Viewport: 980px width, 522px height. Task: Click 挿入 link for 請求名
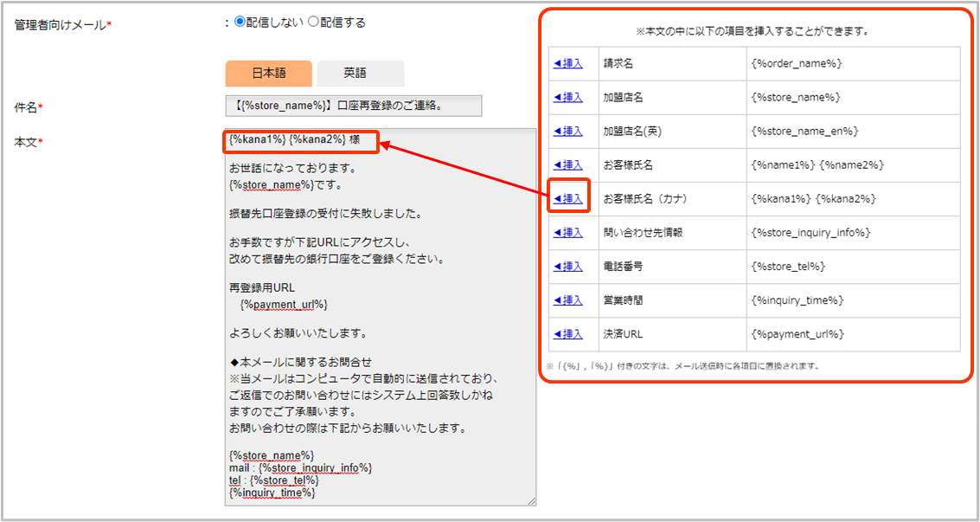(x=567, y=64)
